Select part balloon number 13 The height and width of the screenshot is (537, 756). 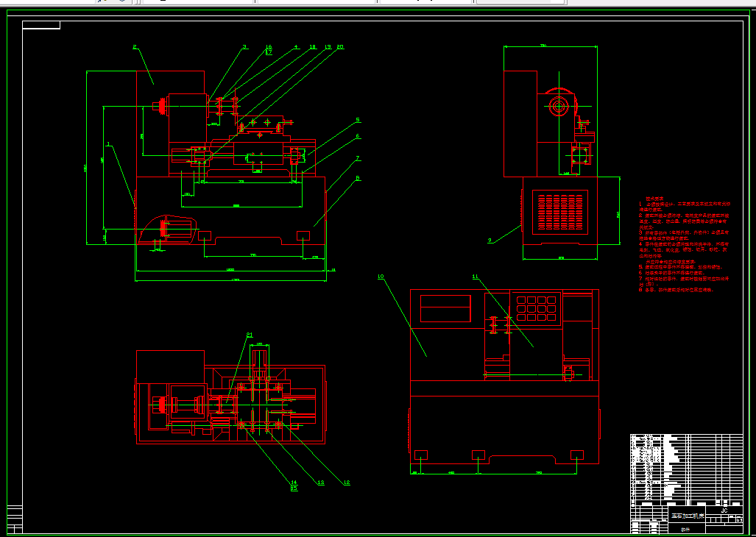tap(321, 482)
